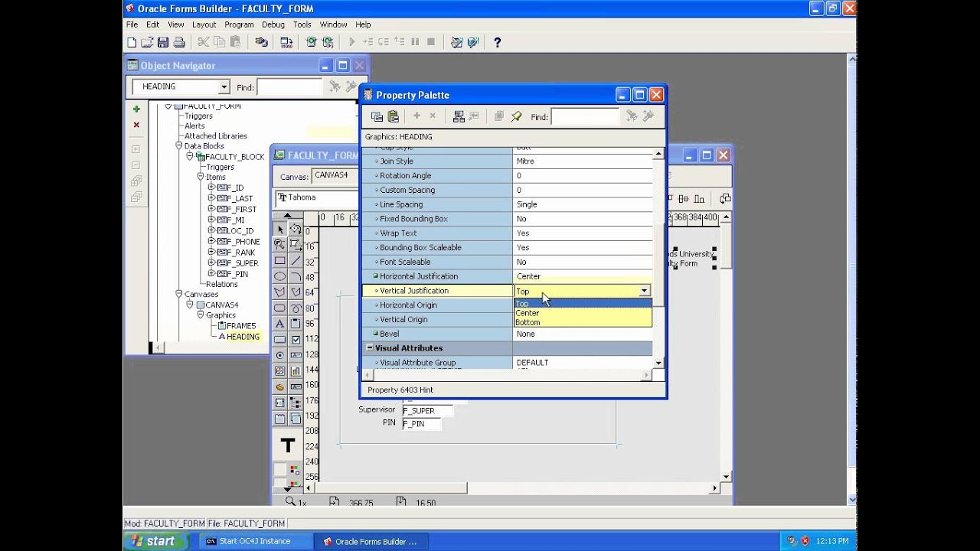Click the Horizontal Justification value Center
Image resolution: width=980 pixels, height=551 pixels.
(583, 276)
